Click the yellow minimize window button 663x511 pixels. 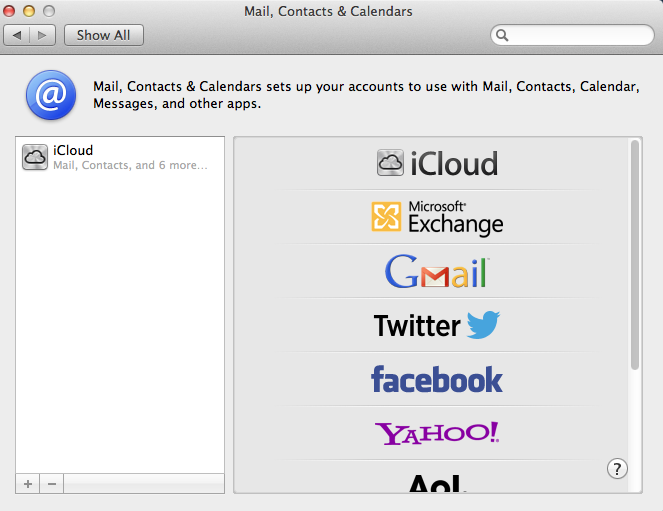(29, 11)
